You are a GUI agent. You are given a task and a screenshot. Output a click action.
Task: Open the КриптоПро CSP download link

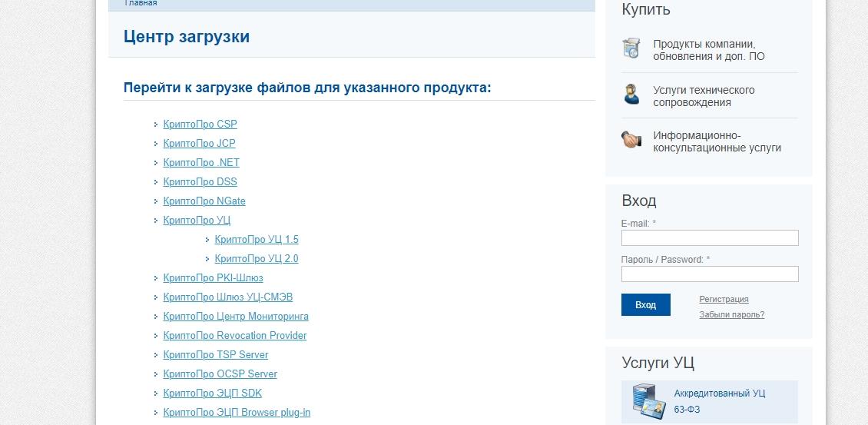(x=200, y=125)
